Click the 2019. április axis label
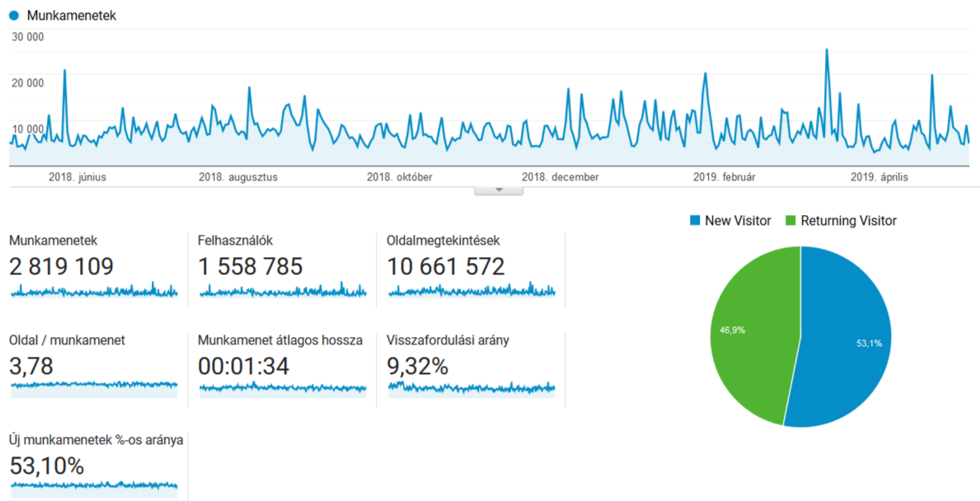The image size is (980, 501). (x=879, y=176)
